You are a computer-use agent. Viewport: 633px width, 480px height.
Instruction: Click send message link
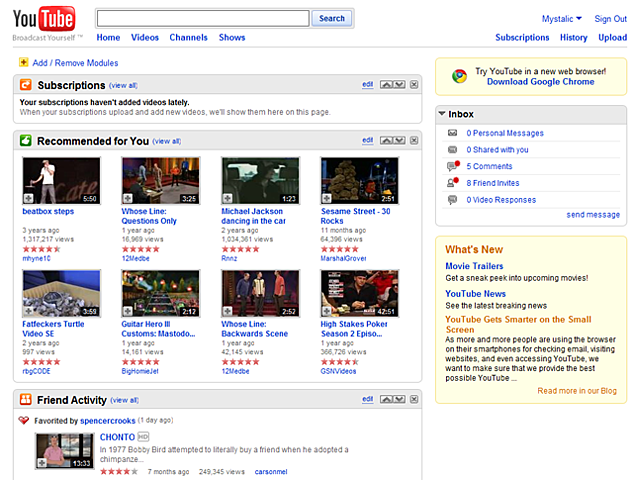pos(593,214)
